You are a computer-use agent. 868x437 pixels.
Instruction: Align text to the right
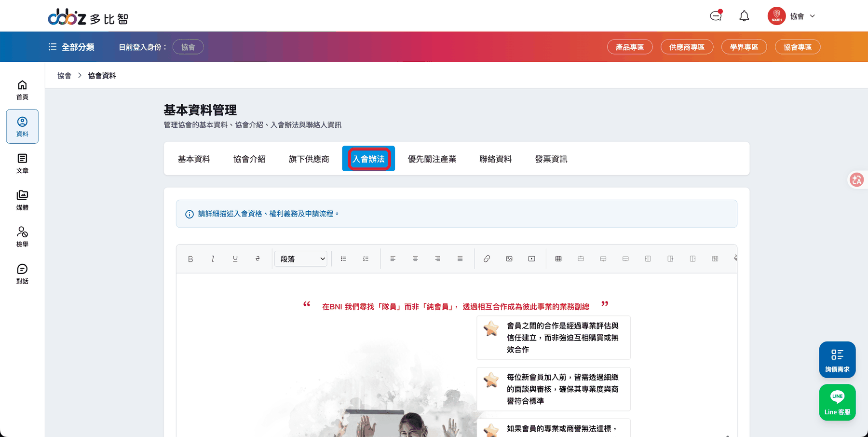pos(438,259)
